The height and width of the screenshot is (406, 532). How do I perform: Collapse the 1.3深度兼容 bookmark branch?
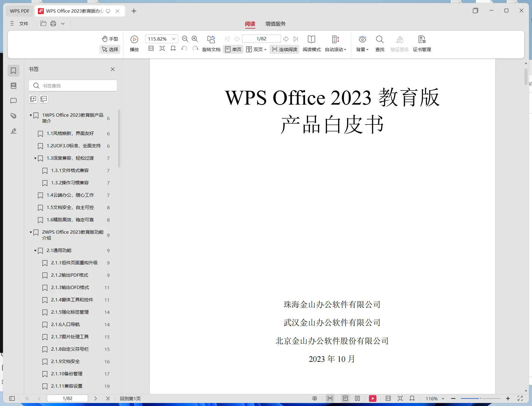[35, 158]
